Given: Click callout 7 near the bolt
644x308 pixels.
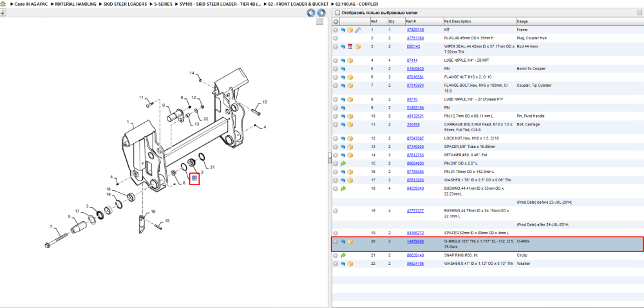Looking at the screenshot, I should [x=52, y=226].
